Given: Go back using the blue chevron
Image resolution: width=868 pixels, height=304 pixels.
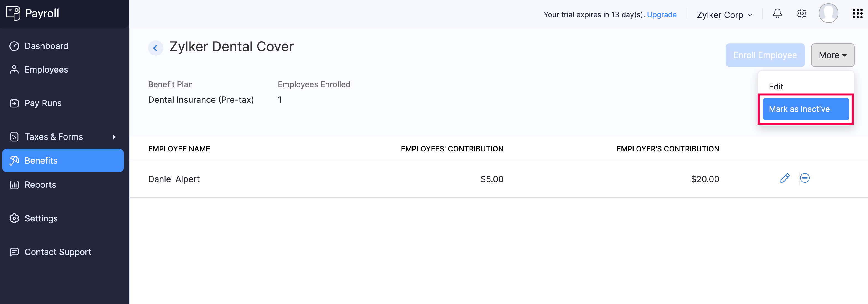Looking at the screenshot, I should pyautogui.click(x=155, y=48).
